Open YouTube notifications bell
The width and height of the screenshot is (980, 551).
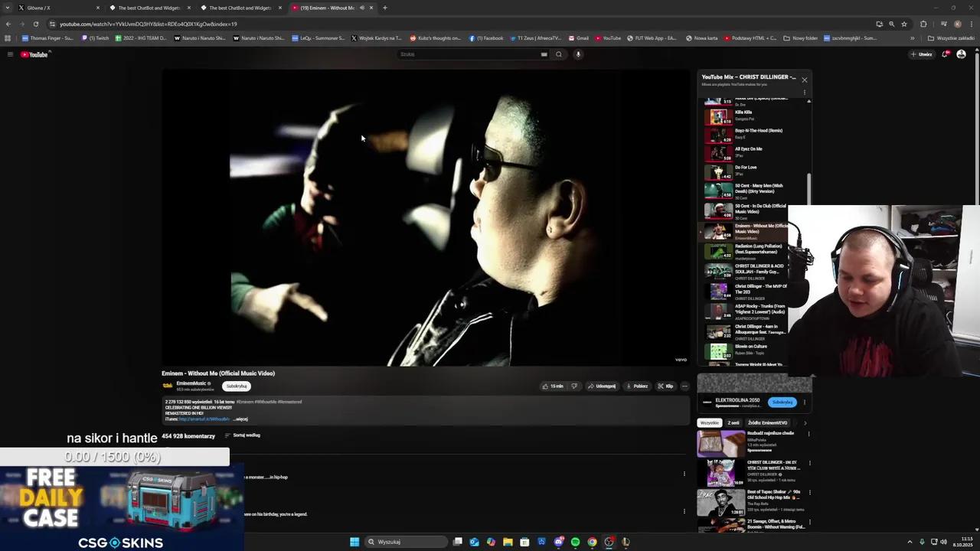(945, 54)
